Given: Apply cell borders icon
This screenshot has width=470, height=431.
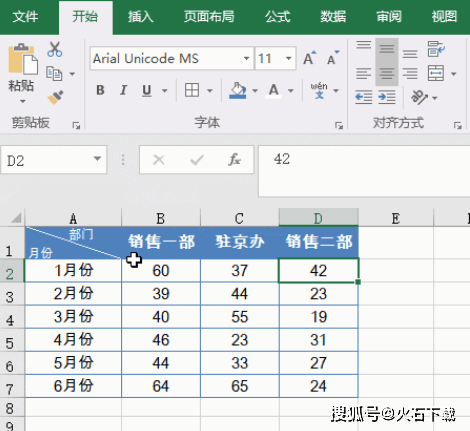Looking at the screenshot, I should (x=192, y=90).
